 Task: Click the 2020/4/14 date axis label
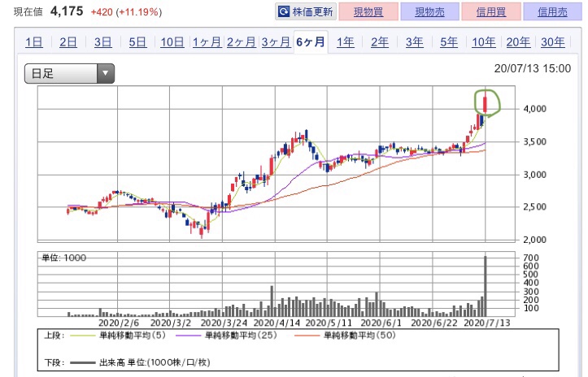click(x=277, y=323)
